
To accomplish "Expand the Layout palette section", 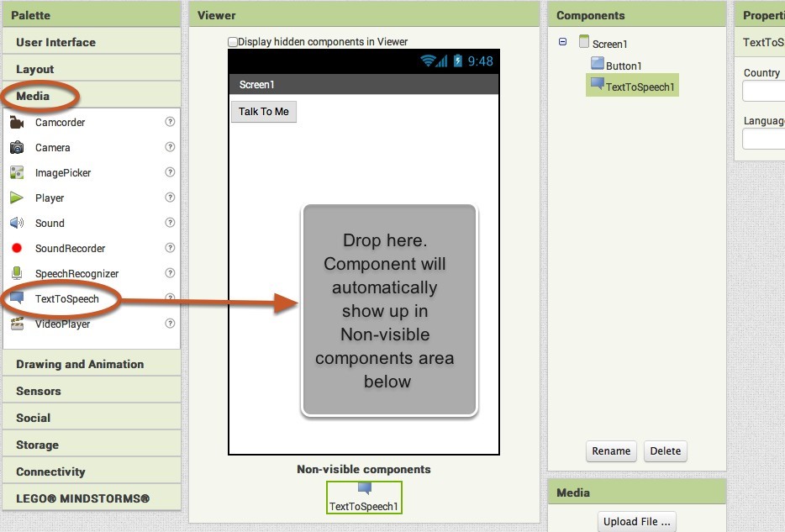I will click(x=92, y=69).
